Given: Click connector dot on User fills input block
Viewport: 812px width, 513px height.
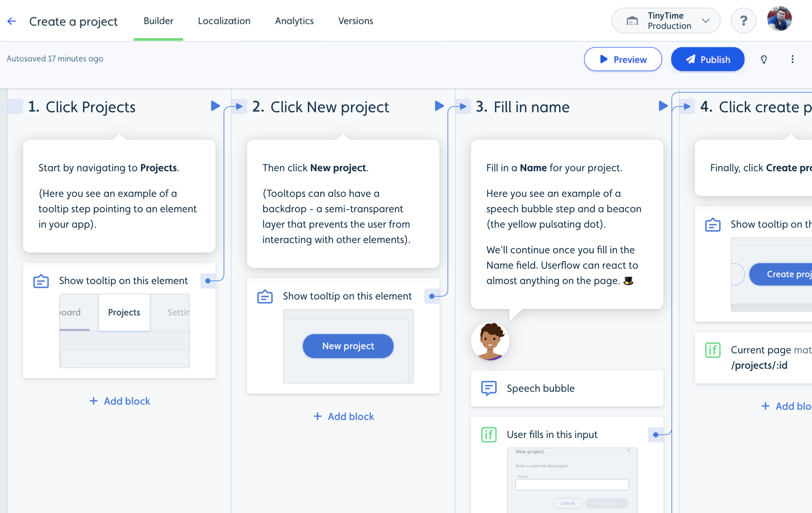Looking at the screenshot, I should pos(655,435).
